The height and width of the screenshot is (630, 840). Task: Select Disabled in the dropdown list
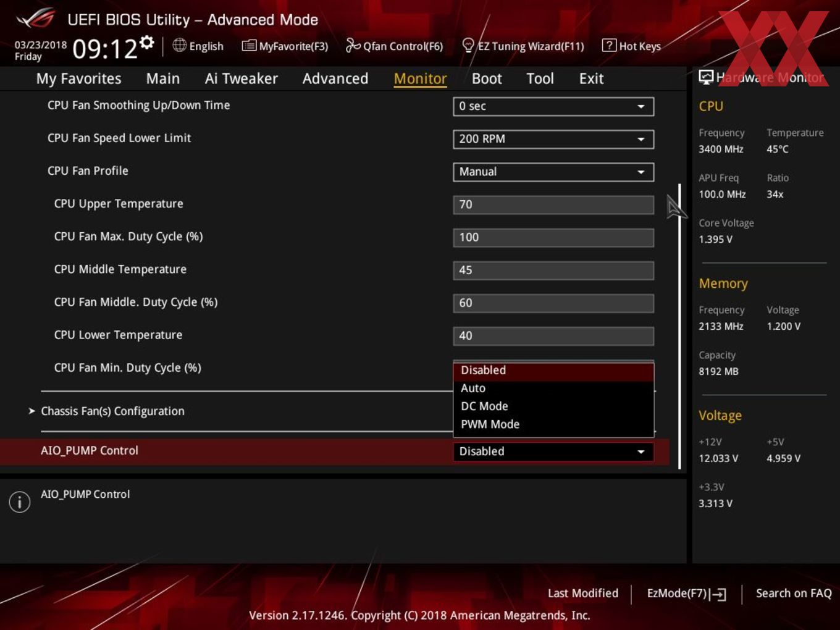[x=553, y=371]
